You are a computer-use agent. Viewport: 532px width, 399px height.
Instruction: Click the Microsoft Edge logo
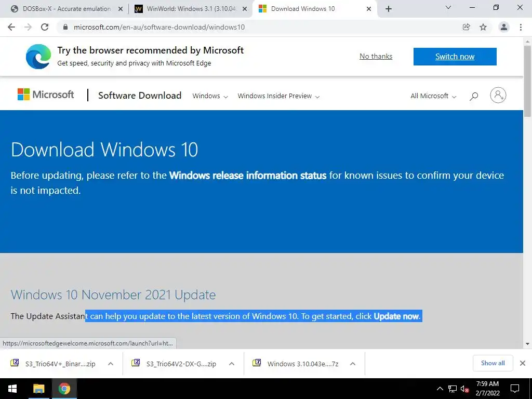(38, 56)
